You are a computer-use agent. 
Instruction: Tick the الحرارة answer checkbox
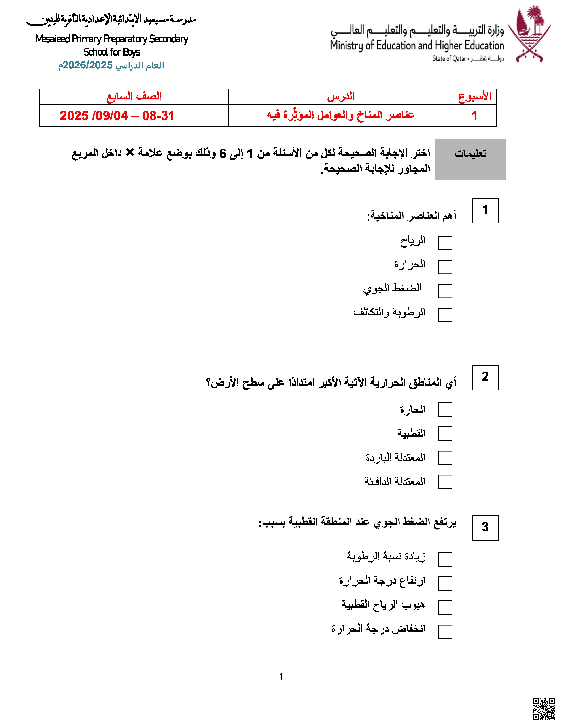click(445, 267)
